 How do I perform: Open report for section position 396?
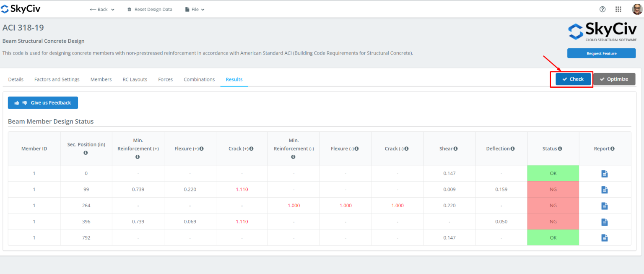[604, 222]
